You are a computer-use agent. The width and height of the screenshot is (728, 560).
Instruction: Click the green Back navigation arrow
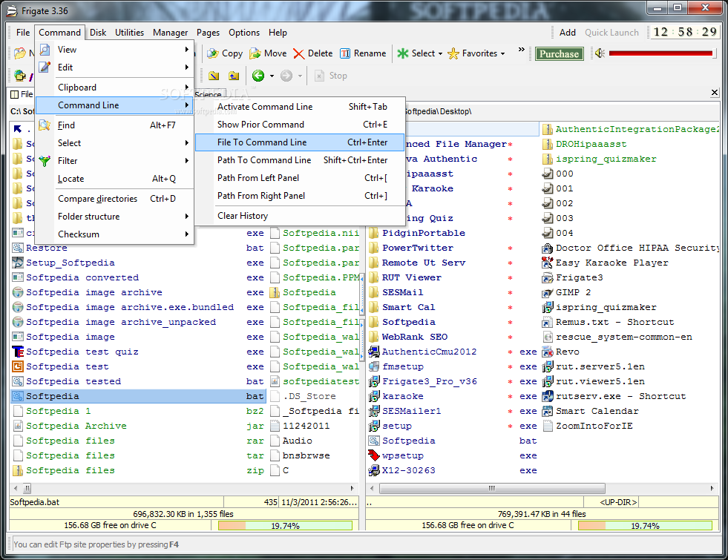(258, 76)
